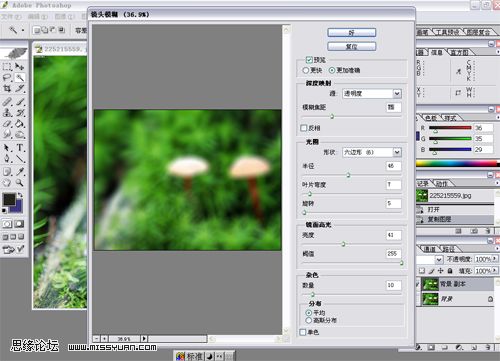Choose the 更快 faster radio option
Screen dimensions: 500x361
(306, 70)
